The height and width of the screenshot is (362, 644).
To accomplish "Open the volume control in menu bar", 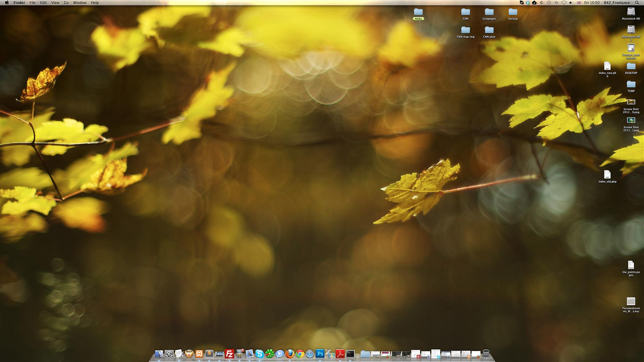I will click(571, 3).
